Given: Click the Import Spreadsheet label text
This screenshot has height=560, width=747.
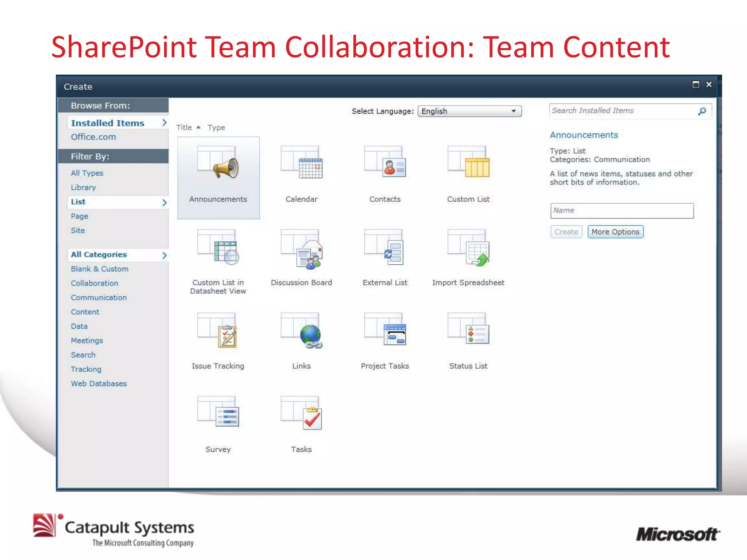Looking at the screenshot, I should click(x=468, y=283).
